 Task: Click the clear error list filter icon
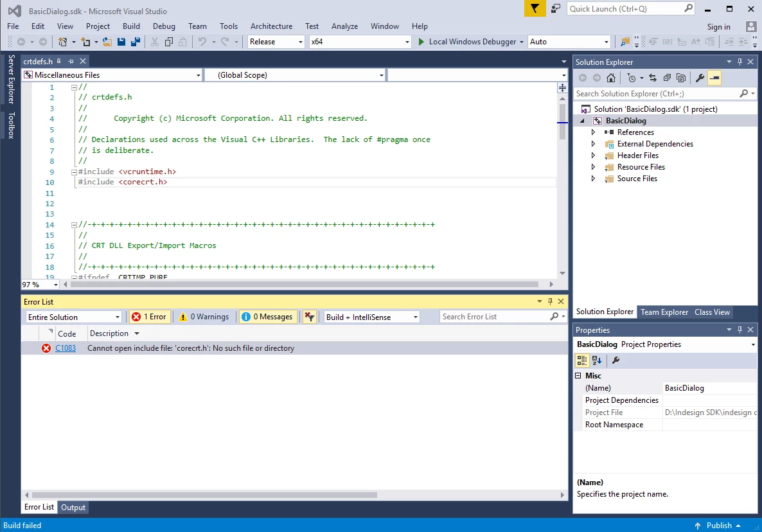[309, 317]
